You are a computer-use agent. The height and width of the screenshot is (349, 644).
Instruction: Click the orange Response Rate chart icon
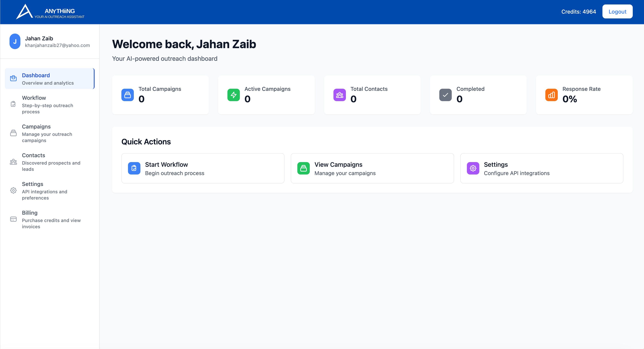(551, 95)
